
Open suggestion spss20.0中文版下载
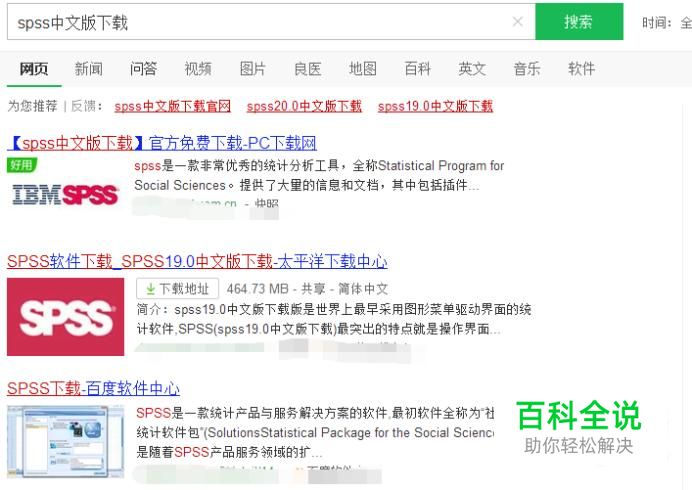click(304, 106)
